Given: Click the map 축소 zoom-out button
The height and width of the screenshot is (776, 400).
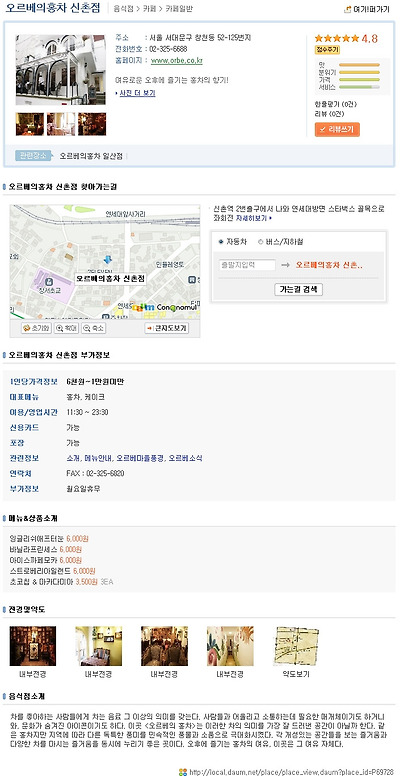Looking at the screenshot, I should 94,328.
